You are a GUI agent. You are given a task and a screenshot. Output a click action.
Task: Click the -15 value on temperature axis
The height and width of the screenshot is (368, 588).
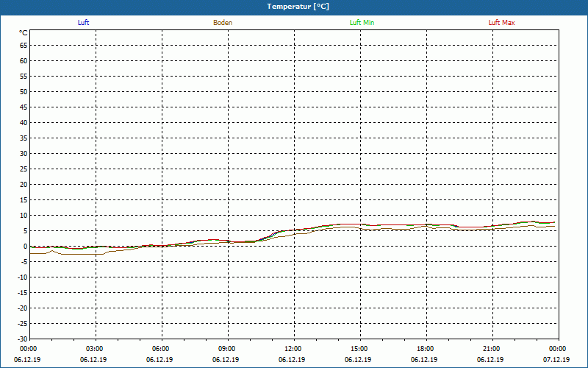pos(23,292)
